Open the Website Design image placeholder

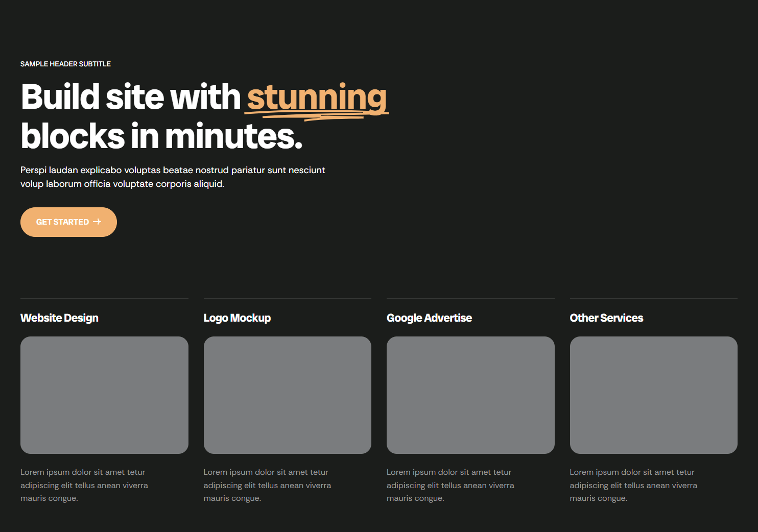point(104,395)
